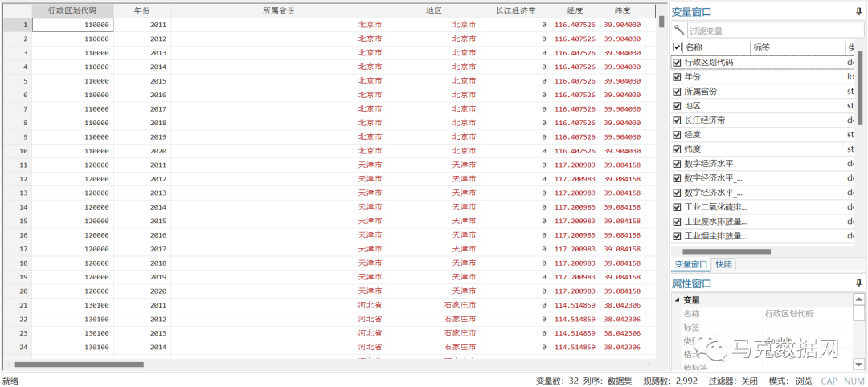868x387 pixels.
Task: Click the 列序: 数据集 status entry
Action: coord(608,381)
